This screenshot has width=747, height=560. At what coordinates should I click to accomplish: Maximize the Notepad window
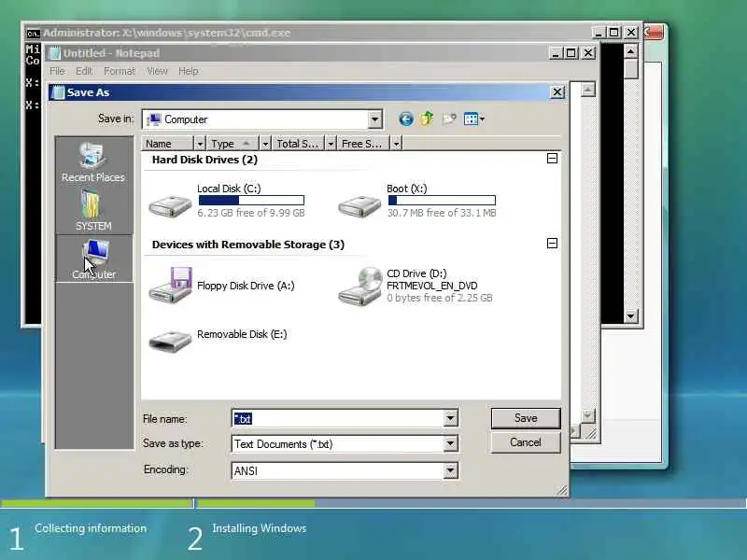(571, 53)
